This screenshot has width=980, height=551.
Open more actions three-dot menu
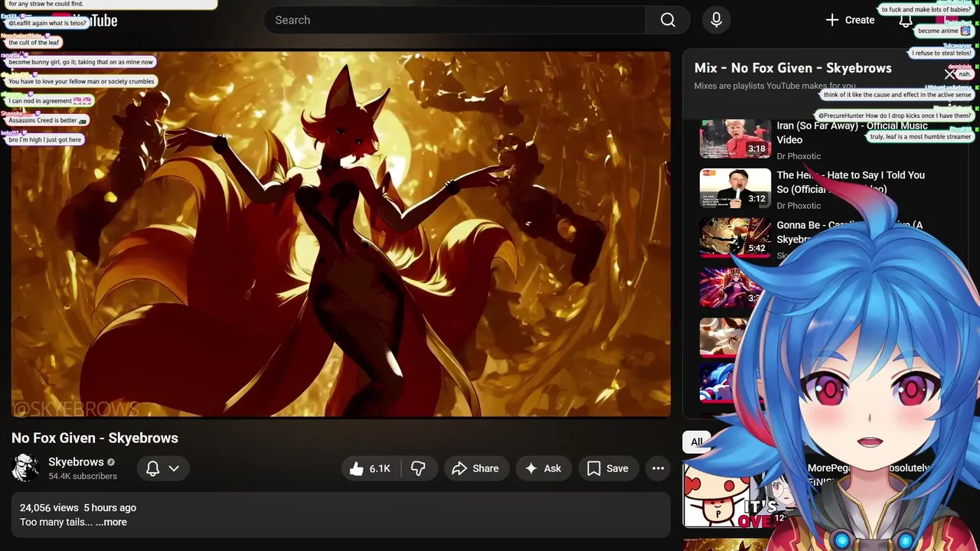(x=658, y=468)
